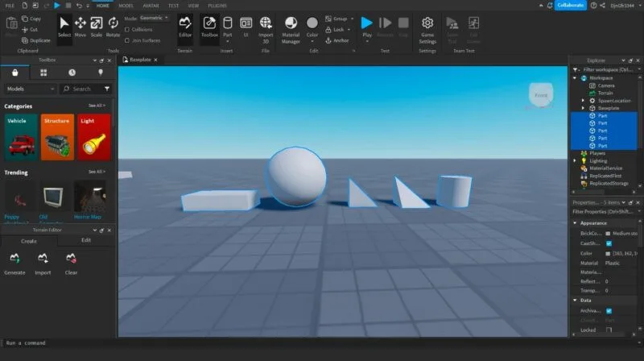Screen dimensions: 644x361
Task: Collapse the Appearance properties section
Action: coord(575,223)
